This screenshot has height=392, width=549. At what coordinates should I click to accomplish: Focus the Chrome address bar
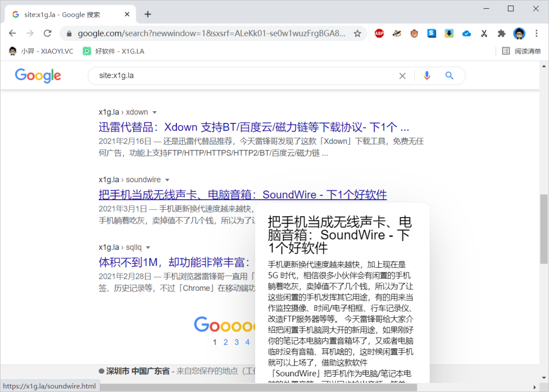click(x=211, y=34)
